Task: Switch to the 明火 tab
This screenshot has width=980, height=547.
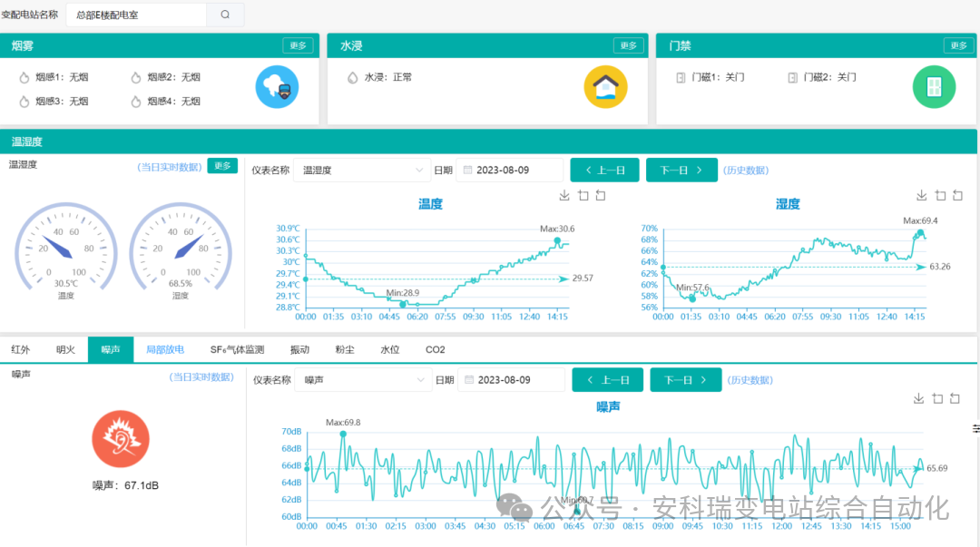Action: pyautogui.click(x=65, y=349)
